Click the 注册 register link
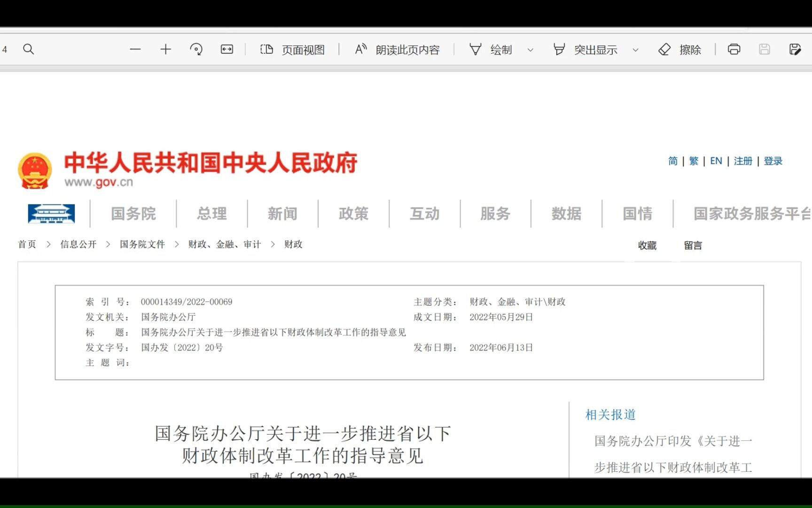 (x=743, y=161)
